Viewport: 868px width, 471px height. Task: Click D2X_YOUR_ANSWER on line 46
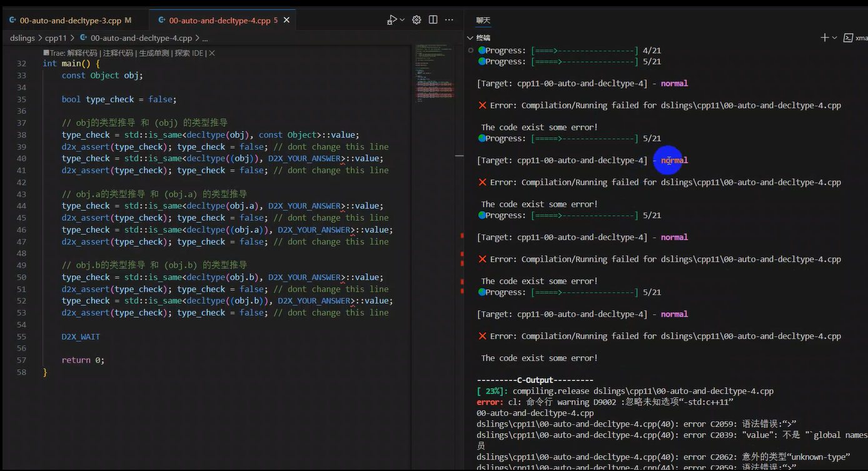pyautogui.click(x=314, y=230)
